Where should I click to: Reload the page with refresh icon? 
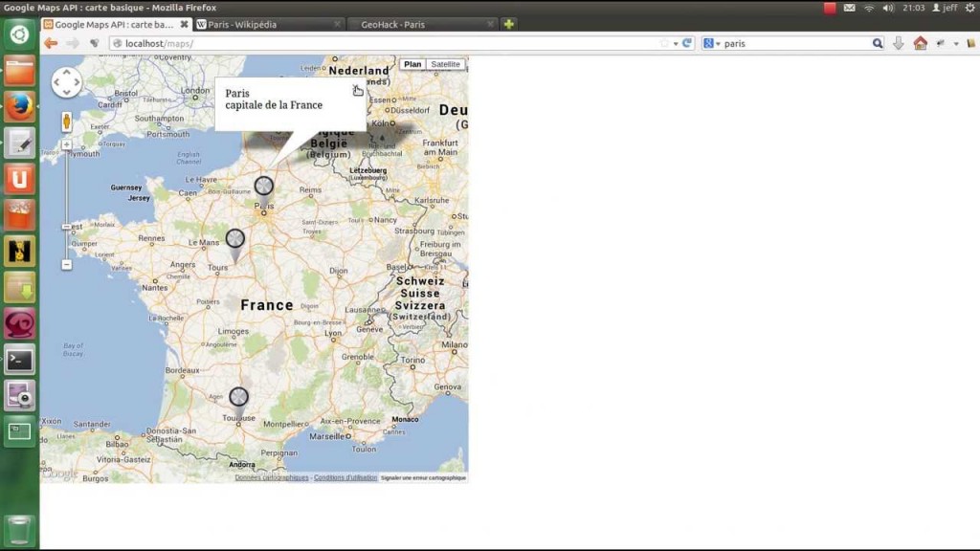click(687, 43)
